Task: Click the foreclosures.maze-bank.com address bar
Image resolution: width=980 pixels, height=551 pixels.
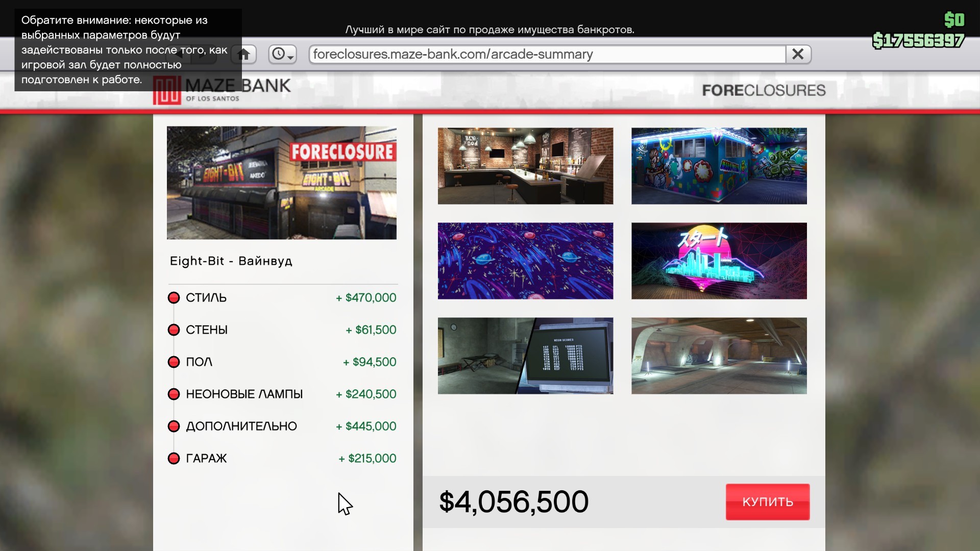Action: [x=547, y=54]
